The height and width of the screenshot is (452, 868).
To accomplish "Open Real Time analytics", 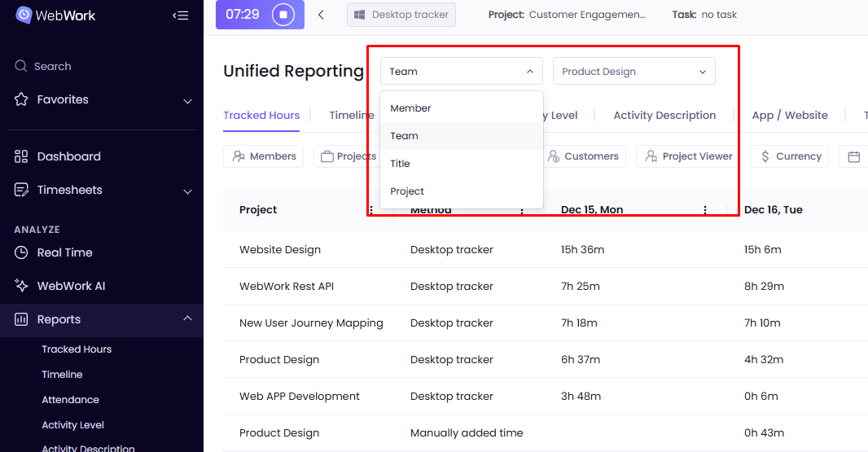I will [x=64, y=252].
